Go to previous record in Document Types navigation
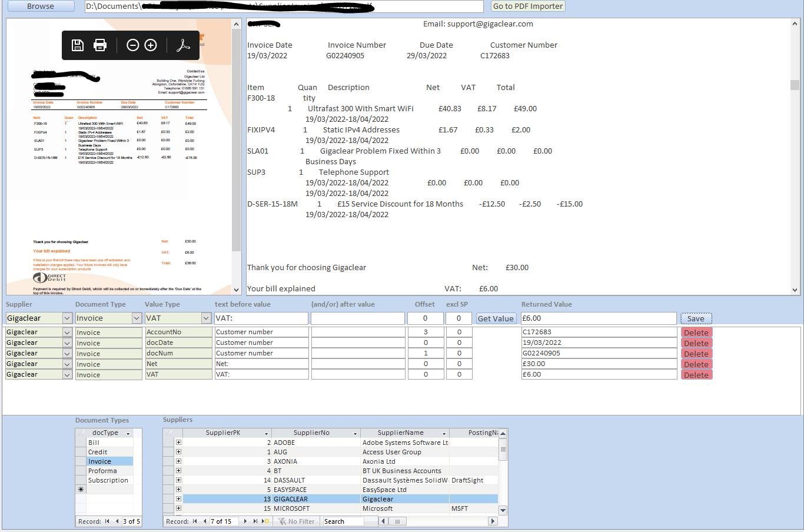The height and width of the screenshot is (532, 804). tap(117, 521)
